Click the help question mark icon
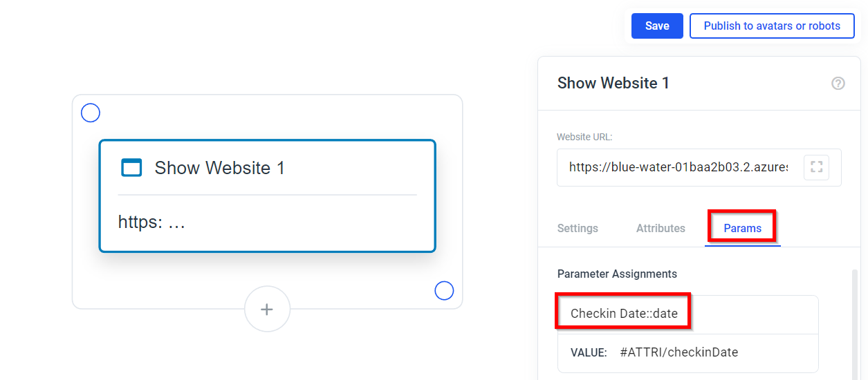This screenshot has height=380, width=868. (838, 84)
